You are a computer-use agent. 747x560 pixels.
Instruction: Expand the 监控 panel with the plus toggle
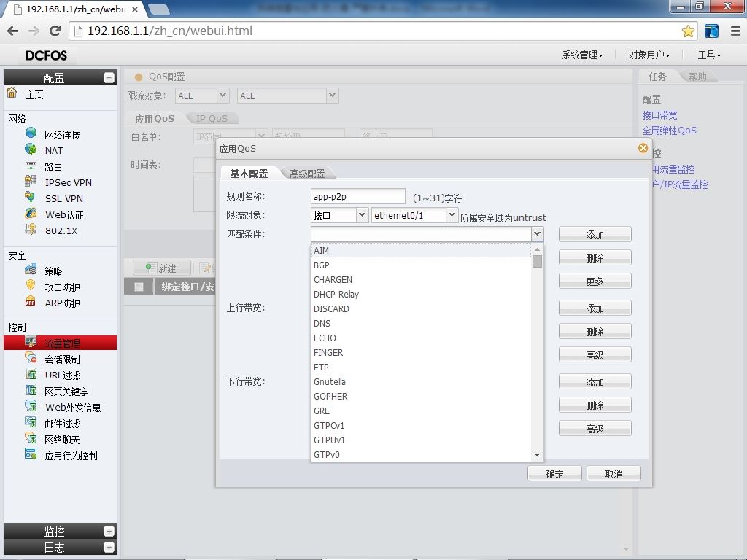click(109, 531)
